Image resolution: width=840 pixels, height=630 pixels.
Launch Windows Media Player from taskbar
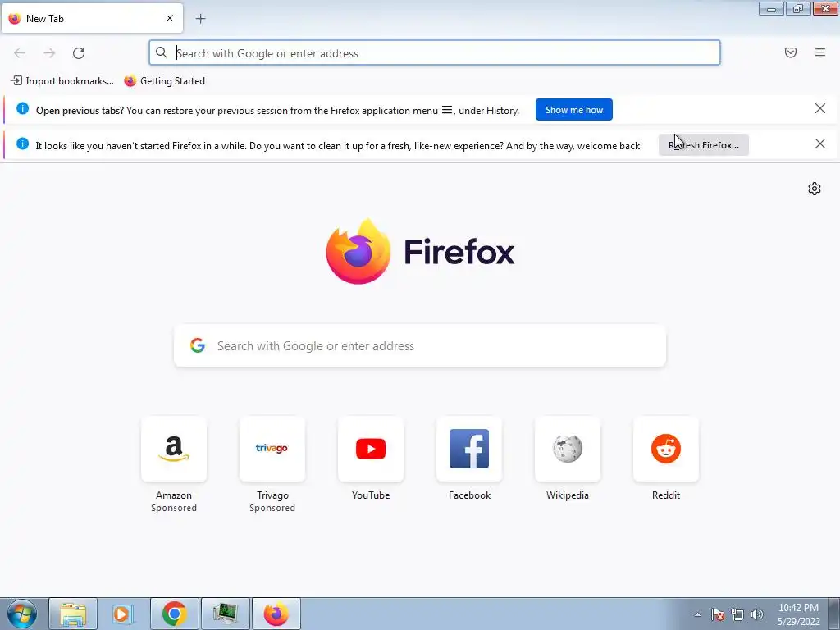pos(123,614)
